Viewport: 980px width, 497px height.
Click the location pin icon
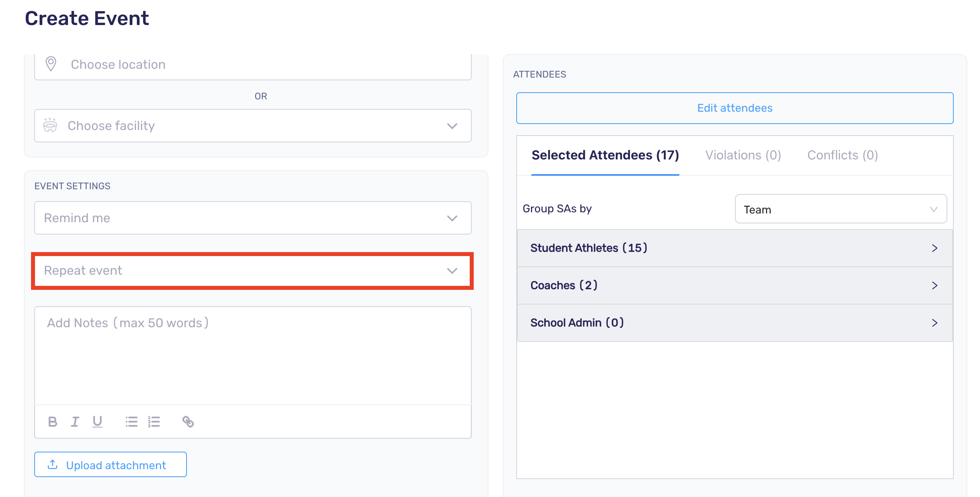tap(51, 63)
